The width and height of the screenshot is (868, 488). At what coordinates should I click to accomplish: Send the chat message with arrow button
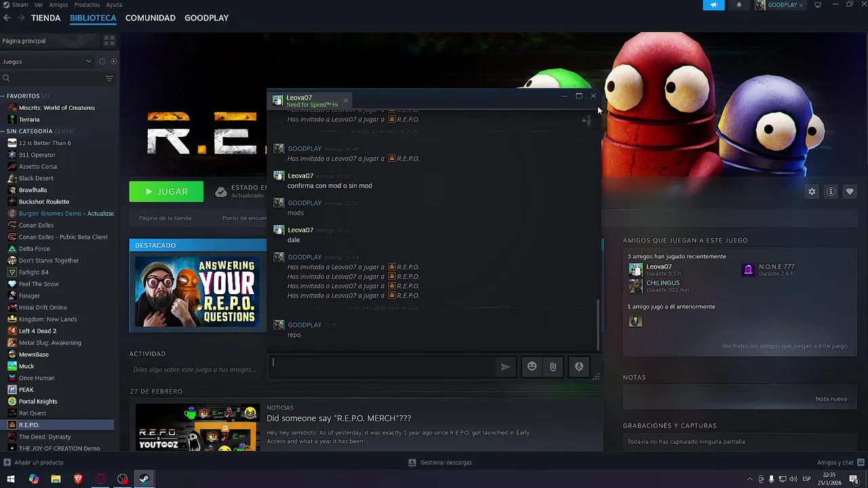pos(505,367)
